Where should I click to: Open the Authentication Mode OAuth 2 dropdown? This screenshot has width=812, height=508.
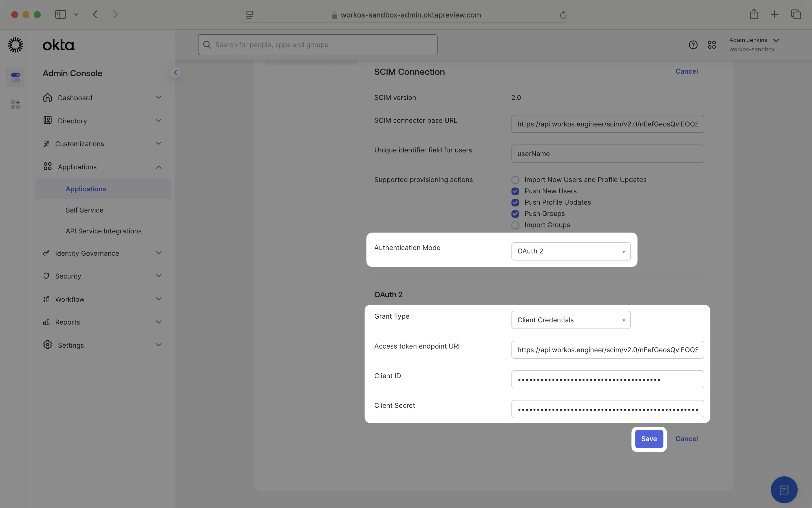click(571, 251)
